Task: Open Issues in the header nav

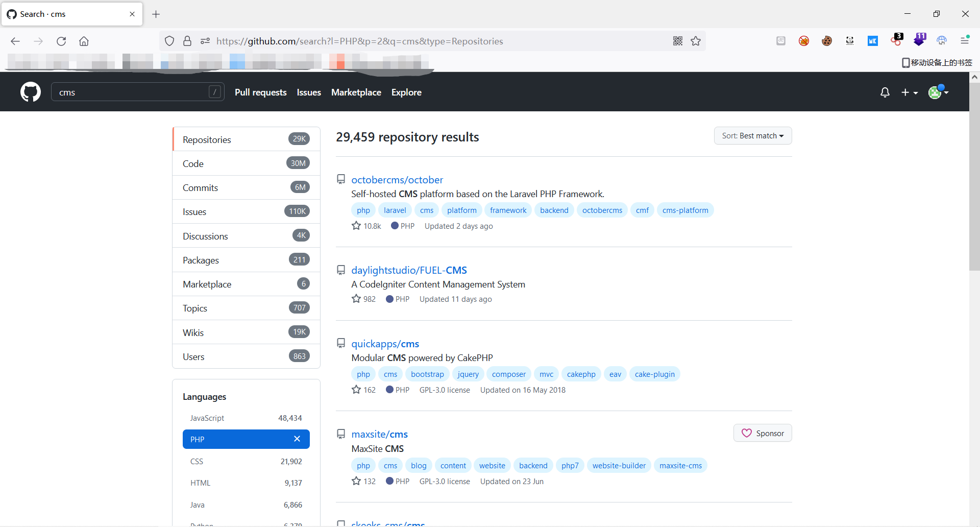Action: 309,92
